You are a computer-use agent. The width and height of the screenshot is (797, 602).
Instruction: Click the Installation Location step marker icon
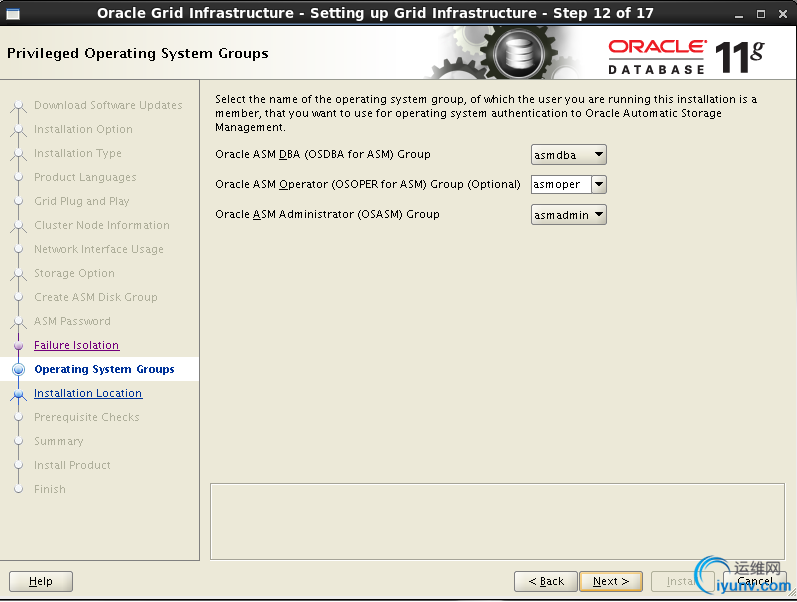click(x=18, y=394)
